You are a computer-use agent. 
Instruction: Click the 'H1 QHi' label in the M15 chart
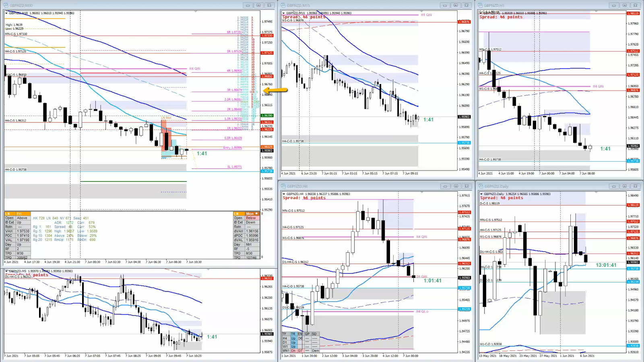click(426, 15)
